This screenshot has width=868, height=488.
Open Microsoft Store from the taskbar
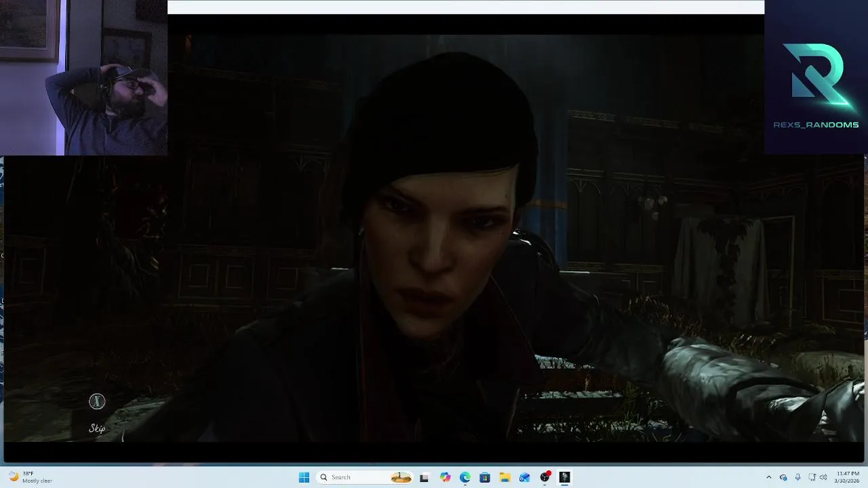485,477
